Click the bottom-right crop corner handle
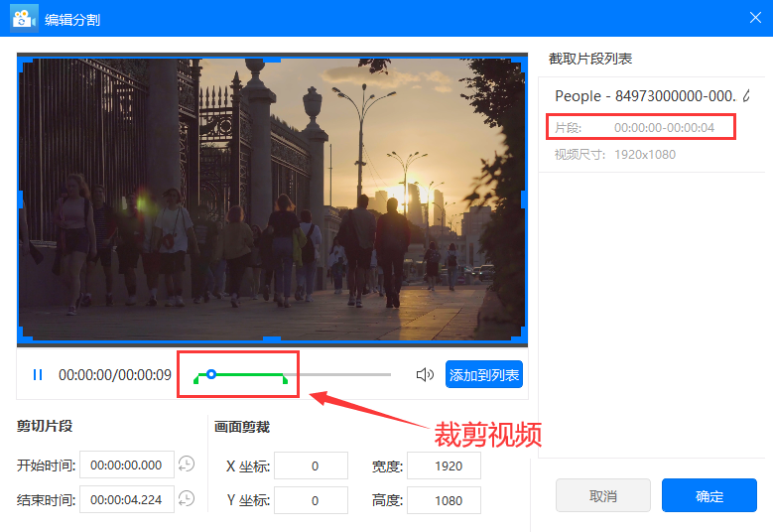Image resolution: width=773 pixels, height=532 pixels. click(x=520, y=335)
